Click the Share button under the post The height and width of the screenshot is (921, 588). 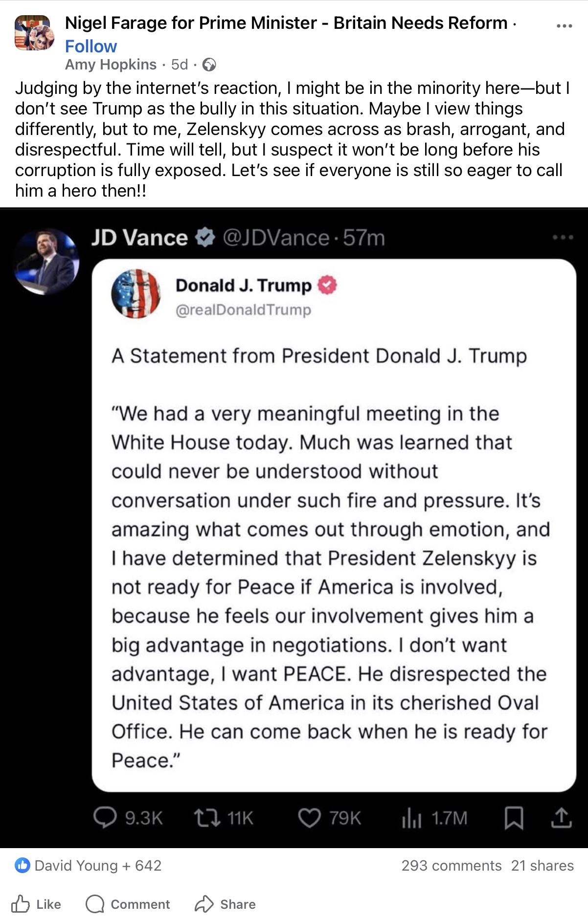[x=225, y=904]
